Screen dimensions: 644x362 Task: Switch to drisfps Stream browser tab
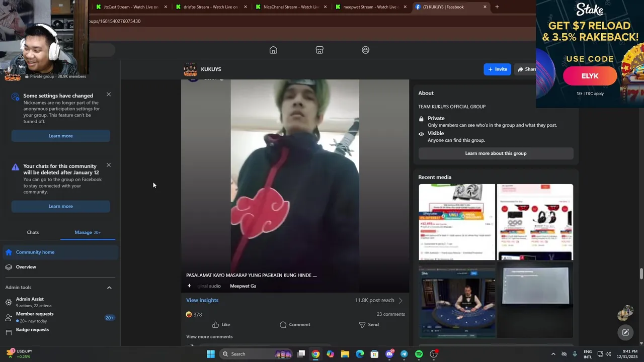(211, 7)
